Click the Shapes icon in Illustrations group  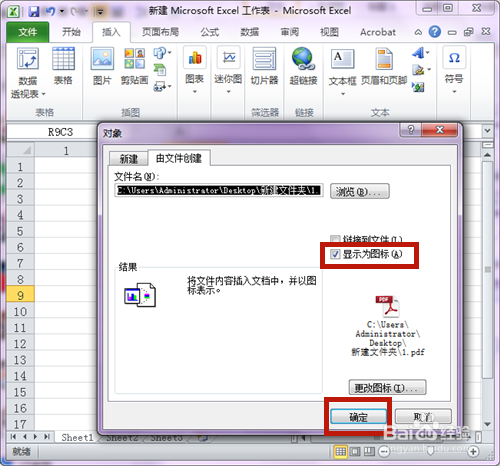click(160, 53)
